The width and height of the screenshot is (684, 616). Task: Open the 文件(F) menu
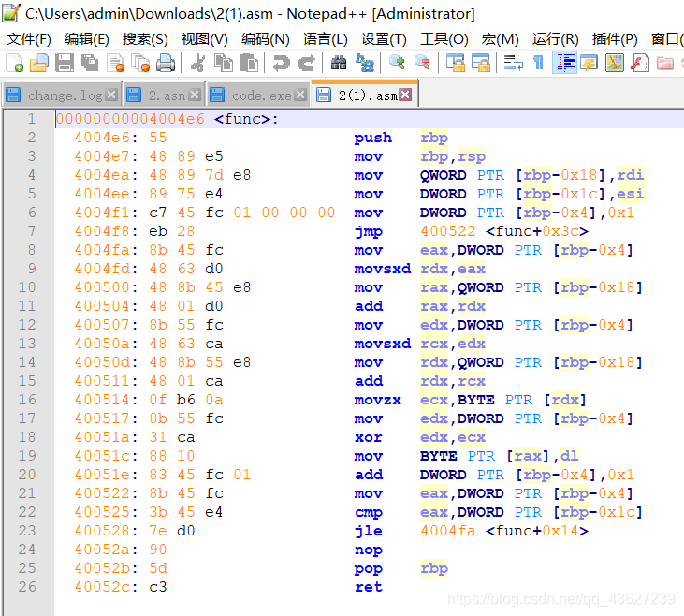tap(29, 39)
